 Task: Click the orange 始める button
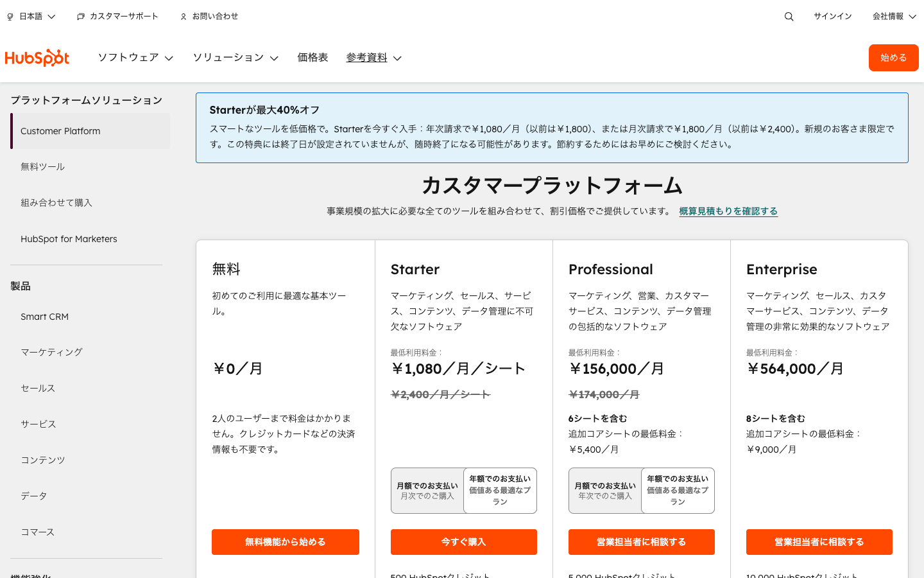point(893,57)
